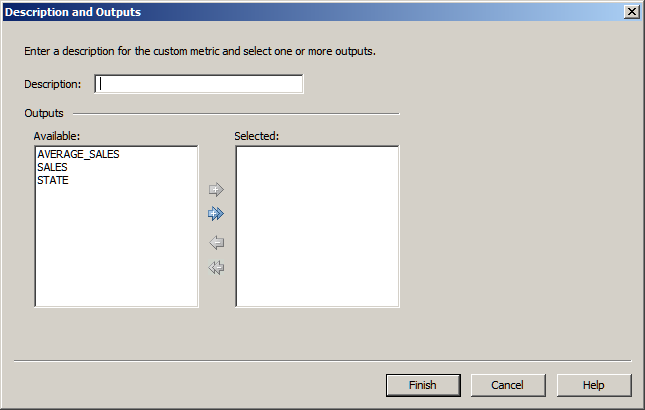Click inside the empty Selected list box
This screenshot has height=410, width=645.
tap(317, 226)
